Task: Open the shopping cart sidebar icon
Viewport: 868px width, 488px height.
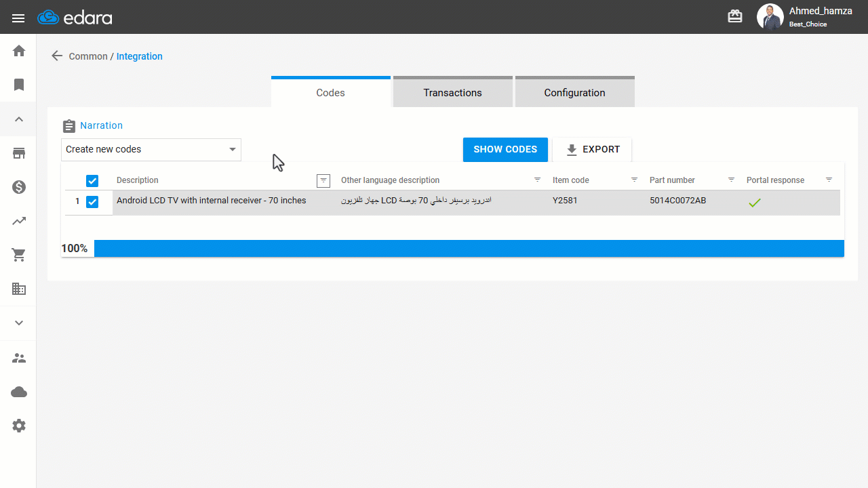Action: 19,256
